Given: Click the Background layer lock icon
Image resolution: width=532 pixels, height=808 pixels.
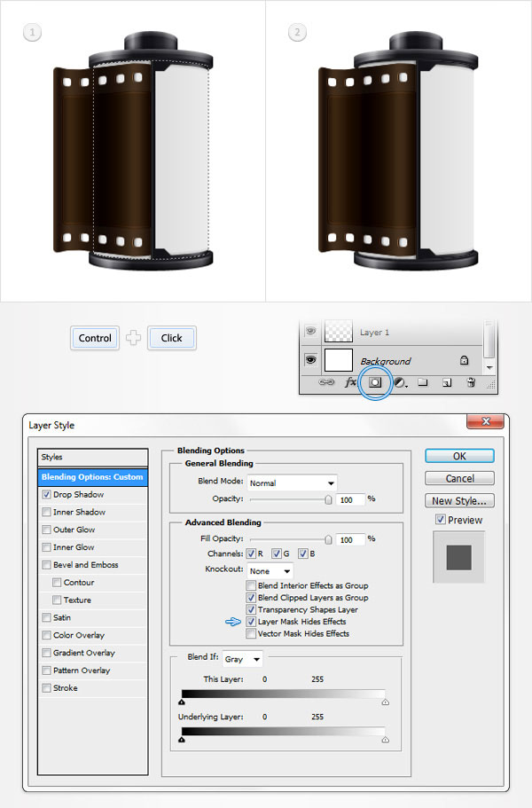Looking at the screenshot, I should pyautogui.click(x=464, y=360).
